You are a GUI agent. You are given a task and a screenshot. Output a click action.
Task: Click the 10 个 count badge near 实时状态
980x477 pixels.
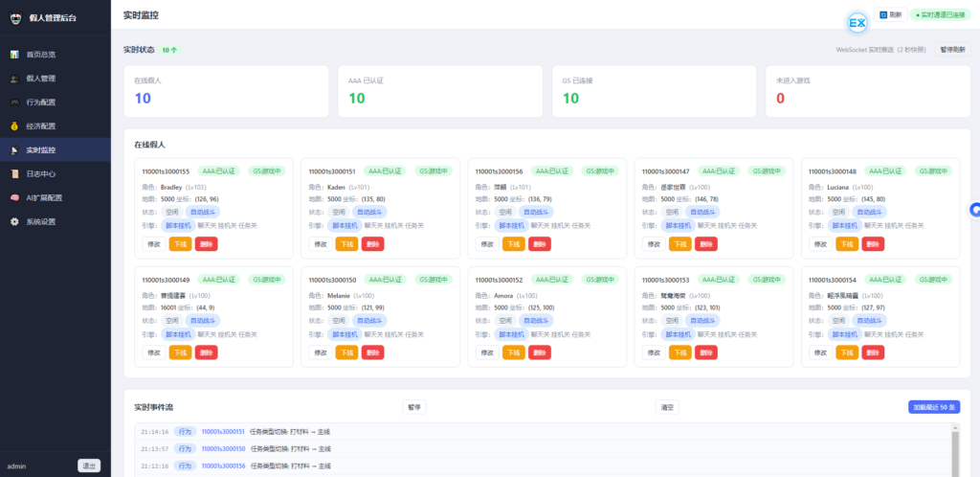pyautogui.click(x=169, y=50)
